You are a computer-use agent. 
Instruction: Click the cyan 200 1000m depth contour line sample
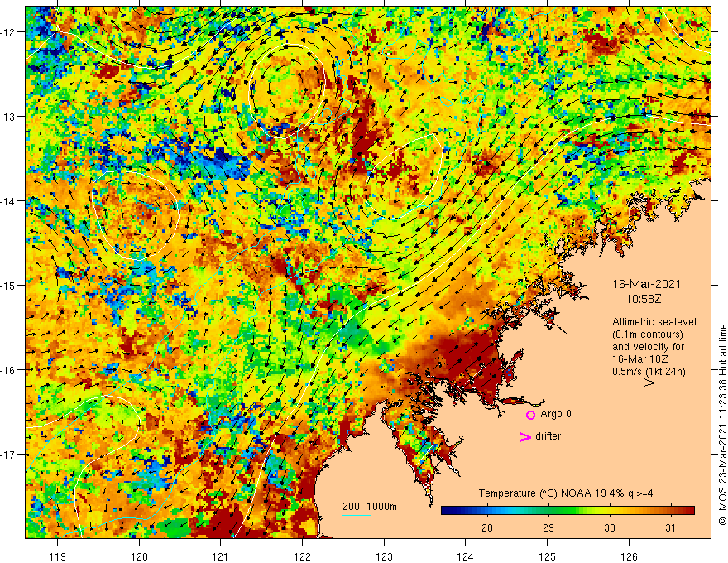(x=356, y=515)
